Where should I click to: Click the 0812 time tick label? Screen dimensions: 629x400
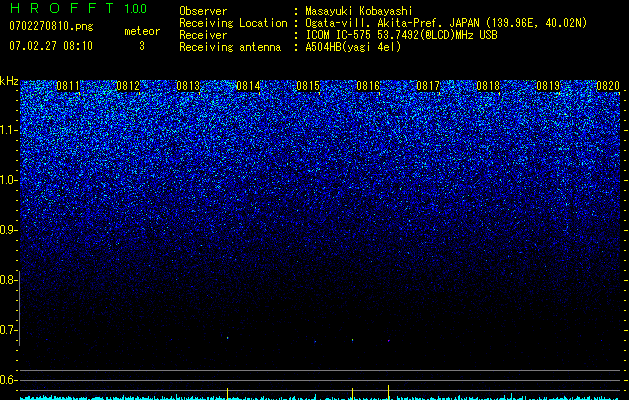pyautogui.click(x=128, y=86)
